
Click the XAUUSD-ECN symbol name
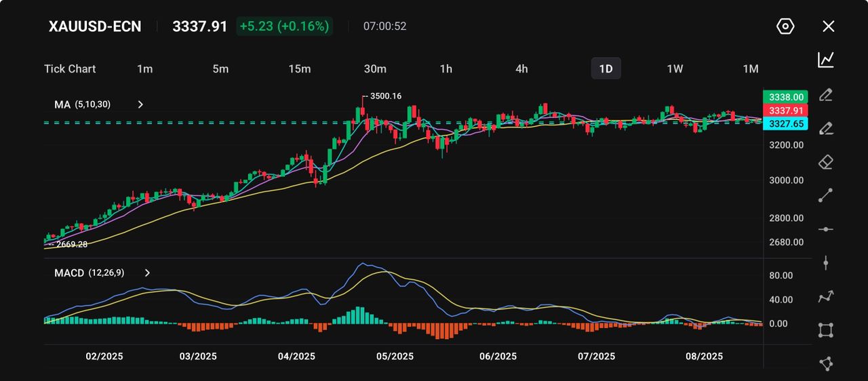pos(95,26)
